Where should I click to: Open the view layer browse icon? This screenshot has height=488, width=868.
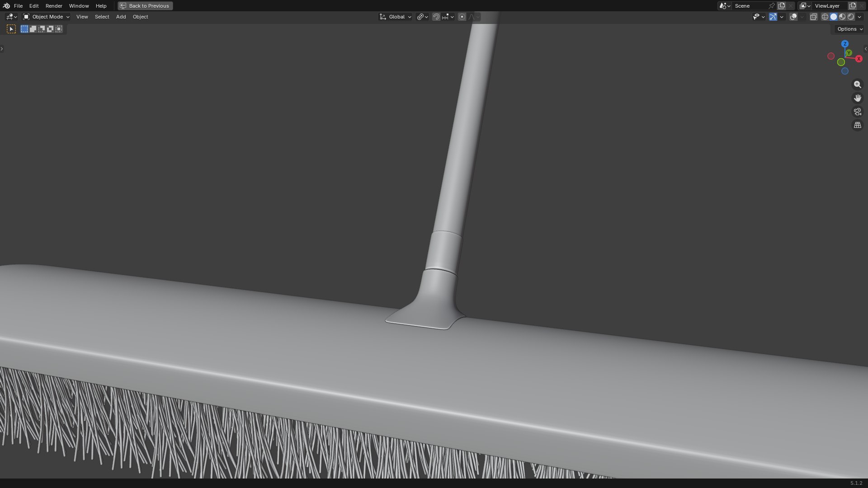[805, 6]
